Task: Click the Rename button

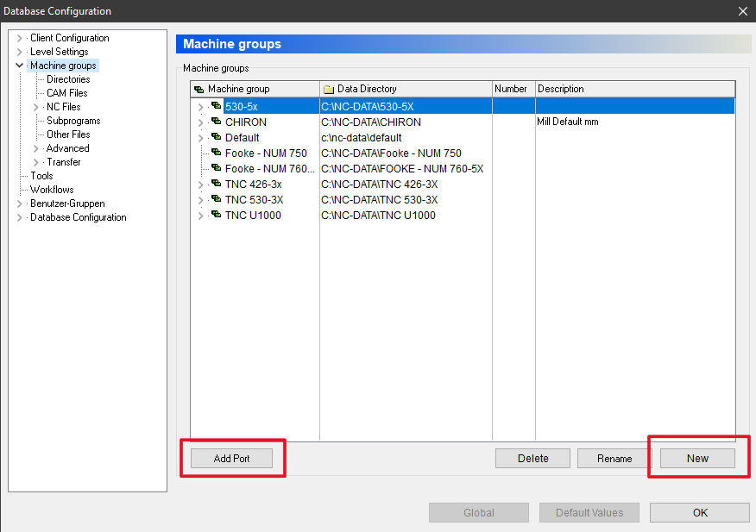Action: [x=614, y=458]
